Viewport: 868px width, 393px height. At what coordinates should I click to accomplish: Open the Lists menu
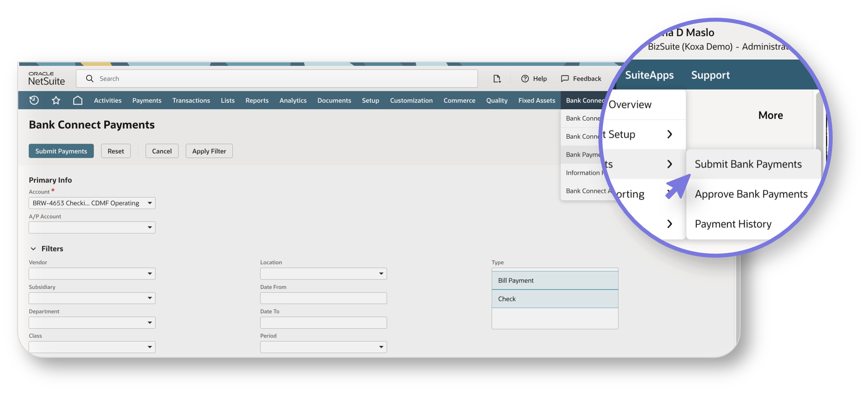pos(228,100)
